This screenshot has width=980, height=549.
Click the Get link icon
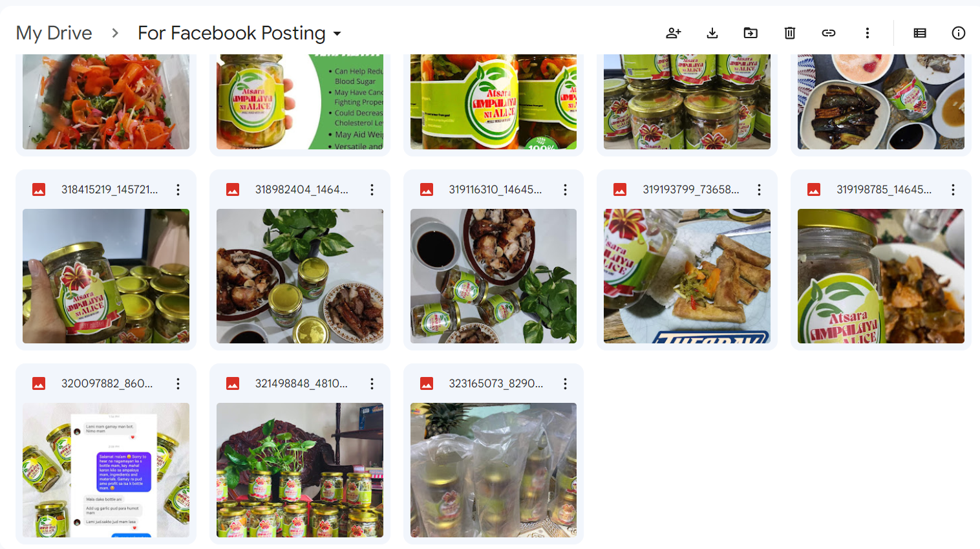pyautogui.click(x=829, y=33)
